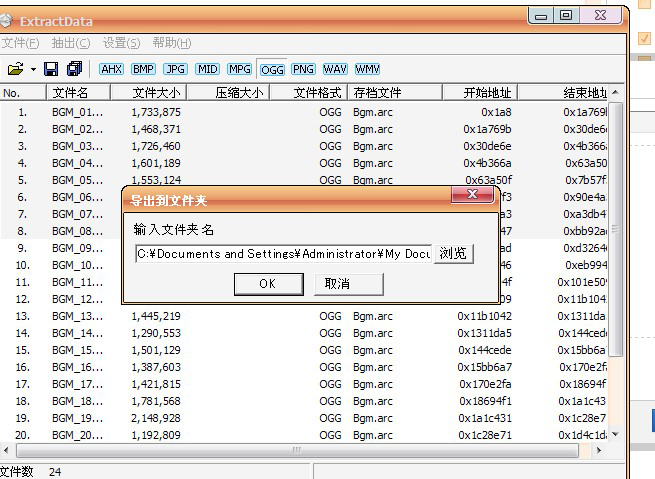655x479 pixels.
Task: Select the MID format filter button
Action: click(x=207, y=69)
